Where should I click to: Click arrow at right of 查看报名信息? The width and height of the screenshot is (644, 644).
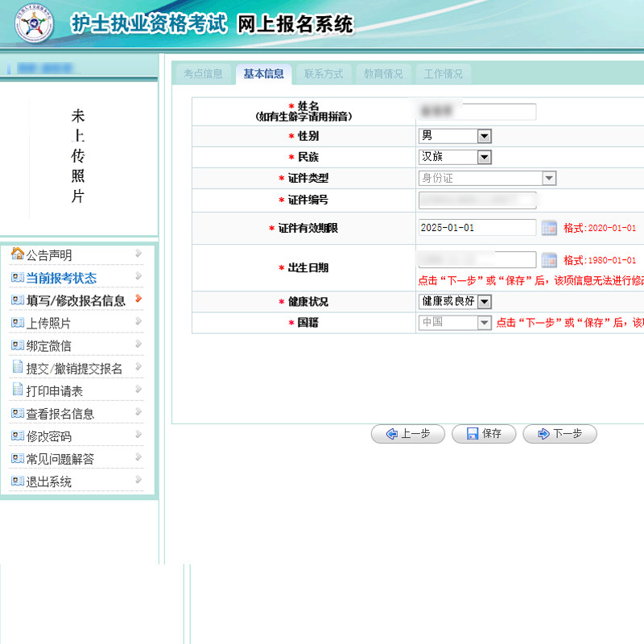coord(138,411)
